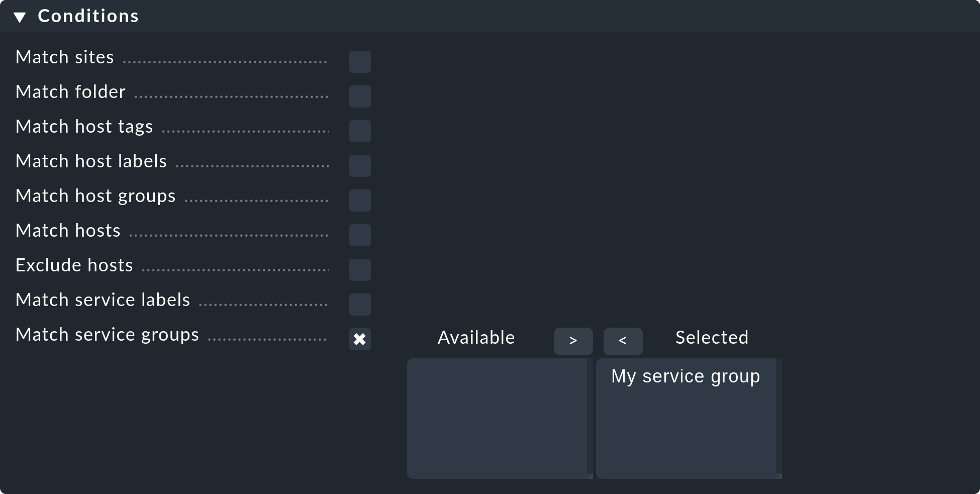980x494 pixels.
Task: Click the right arrow transfer button
Action: click(x=573, y=341)
